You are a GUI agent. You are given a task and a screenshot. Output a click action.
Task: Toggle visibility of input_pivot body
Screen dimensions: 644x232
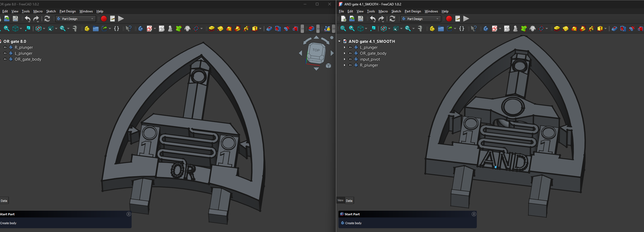click(x=350, y=59)
